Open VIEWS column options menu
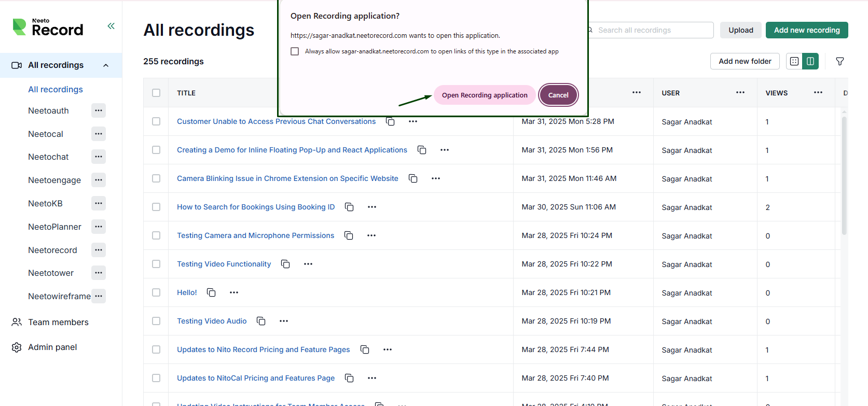The height and width of the screenshot is (406, 868). [x=818, y=93]
